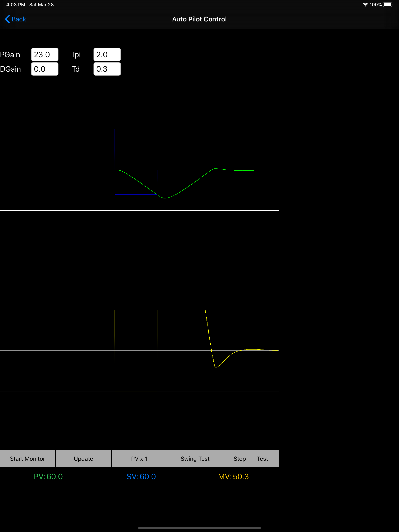Image resolution: width=399 pixels, height=532 pixels.
Task: Tap the iPad home indicator bar
Action: [x=199, y=528]
